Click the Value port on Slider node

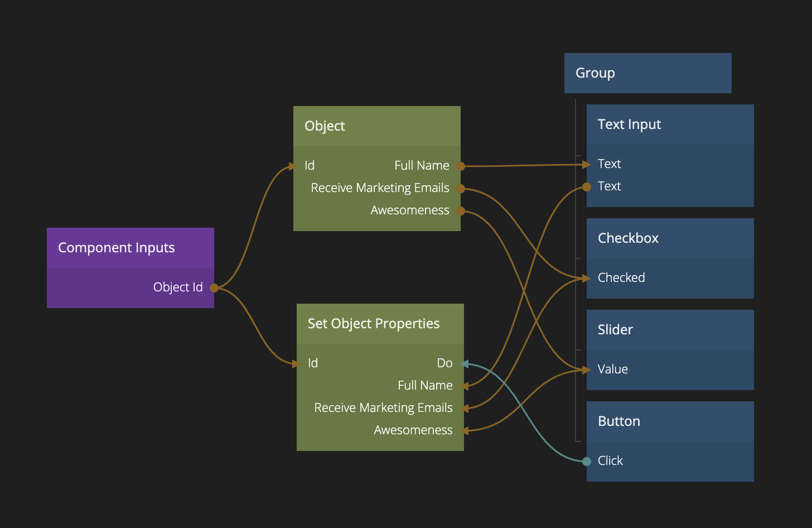[x=587, y=369]
